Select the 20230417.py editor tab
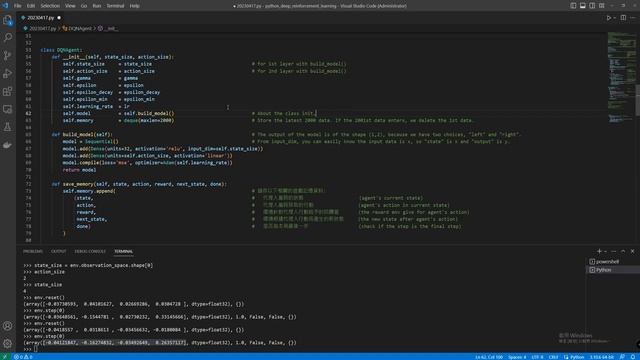Image resolution: width=640 pixels, height=360 pixels. point(41,18)
